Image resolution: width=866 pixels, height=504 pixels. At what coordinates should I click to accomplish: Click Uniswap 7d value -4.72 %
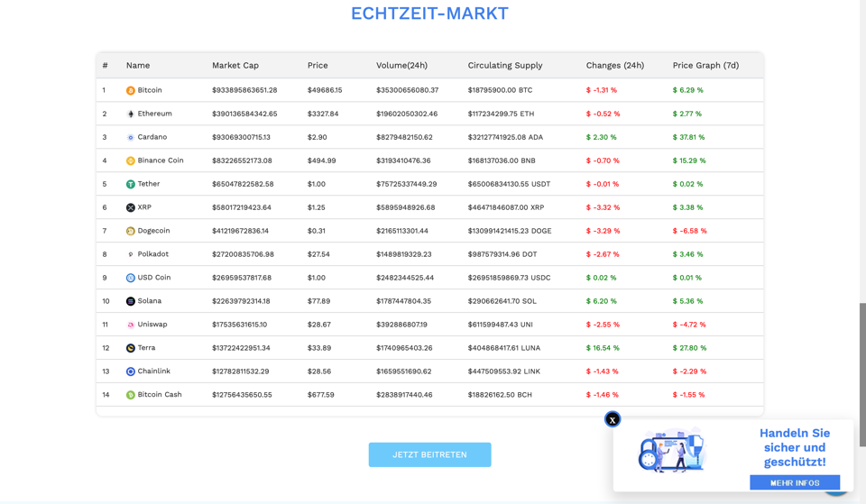(689, 325)
